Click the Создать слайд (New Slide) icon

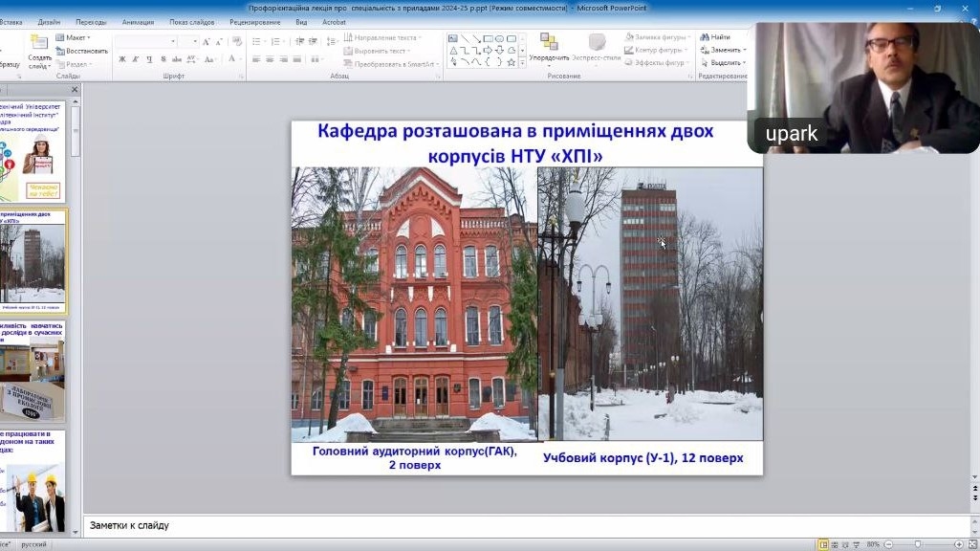pyautogui.click(x=39, y=44)
